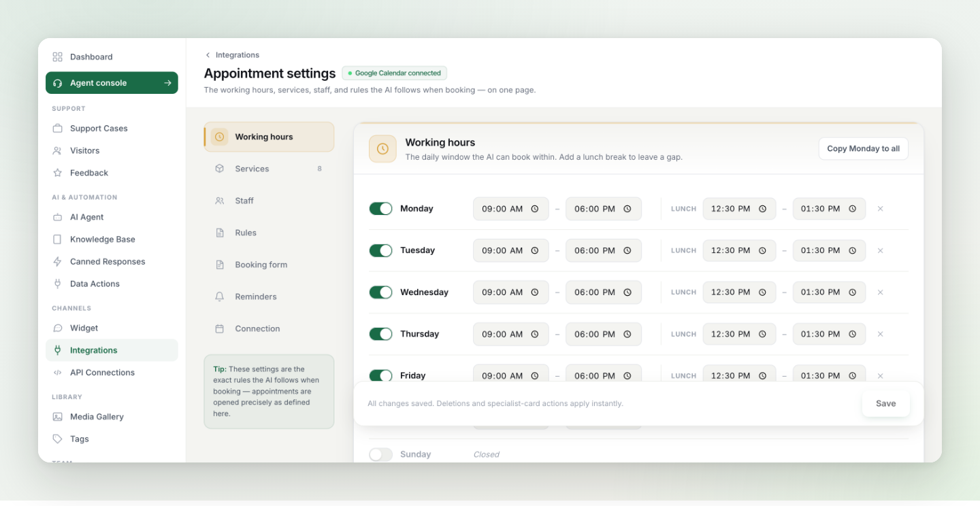Image resolution: width=980 pixels, height=506 pixels.
Task: Show the Connection tab
Action: (269, 328)
